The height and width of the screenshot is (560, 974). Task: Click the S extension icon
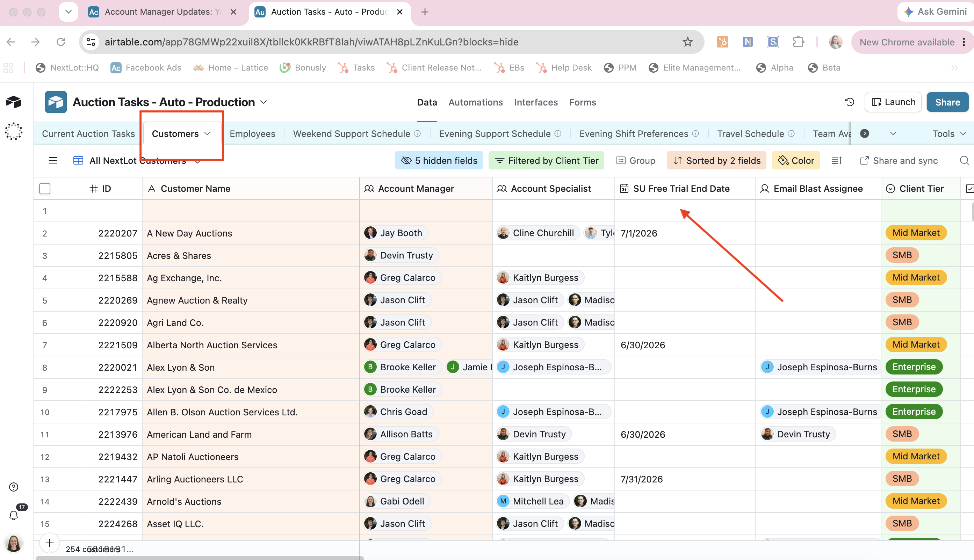click(772, 42)
